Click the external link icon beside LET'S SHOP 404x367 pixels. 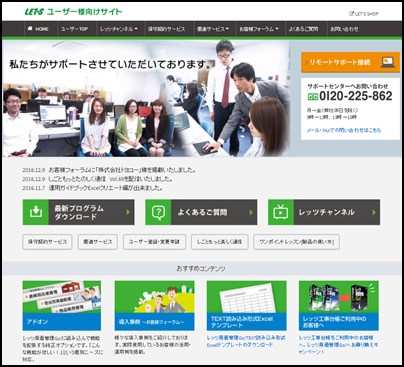click(351, 14)
